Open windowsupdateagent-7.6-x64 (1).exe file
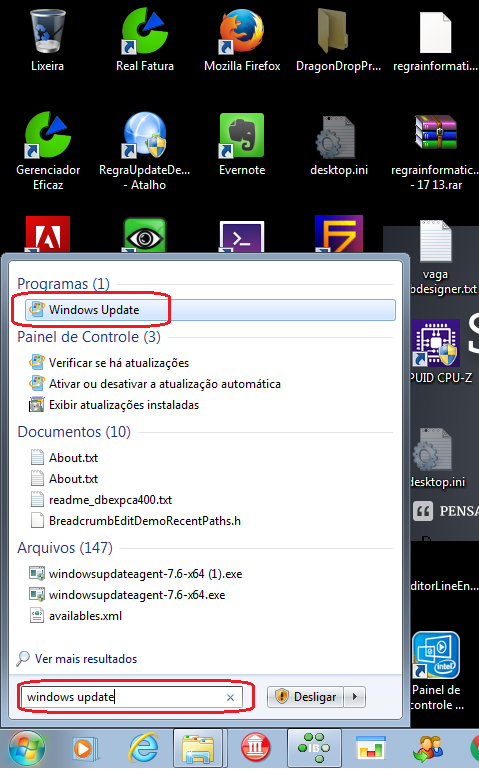Viewport: 479px width, 774px height. click(x=136, y=574)
